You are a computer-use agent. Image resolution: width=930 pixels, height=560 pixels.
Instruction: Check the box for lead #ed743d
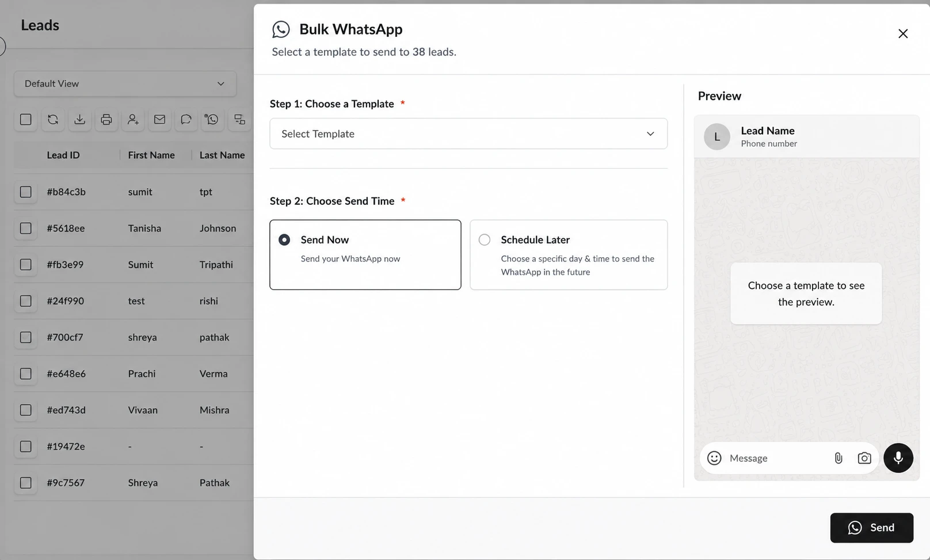tap(26, 410)
